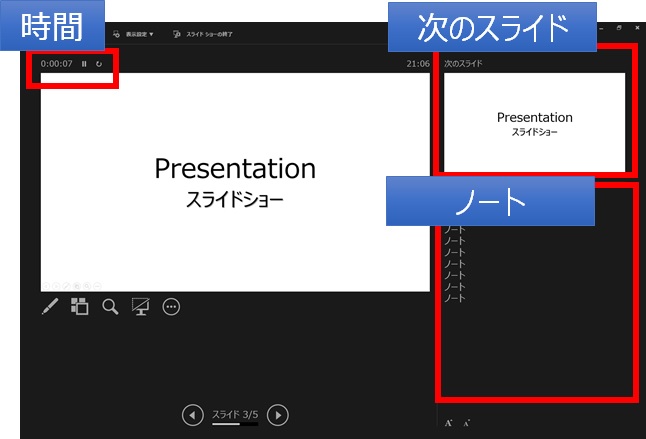
Task: Open more slide show options menu
Action: tap(171, 307)
